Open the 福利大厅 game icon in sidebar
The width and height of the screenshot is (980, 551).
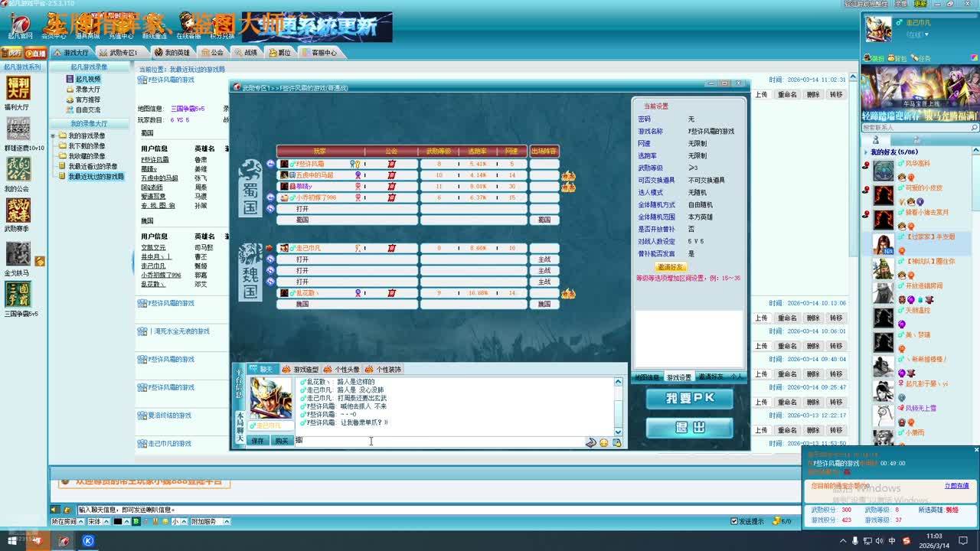pos(17,87)
